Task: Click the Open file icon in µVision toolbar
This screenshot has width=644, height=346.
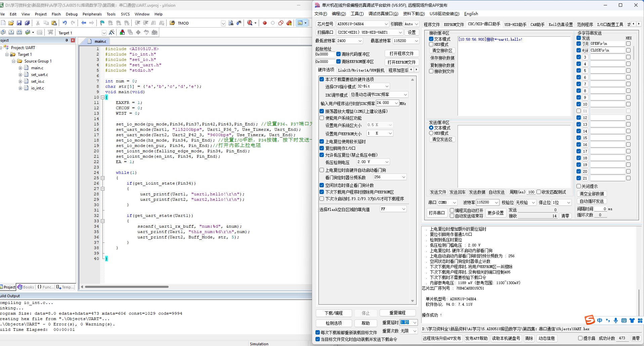Action: click(11, 23)
